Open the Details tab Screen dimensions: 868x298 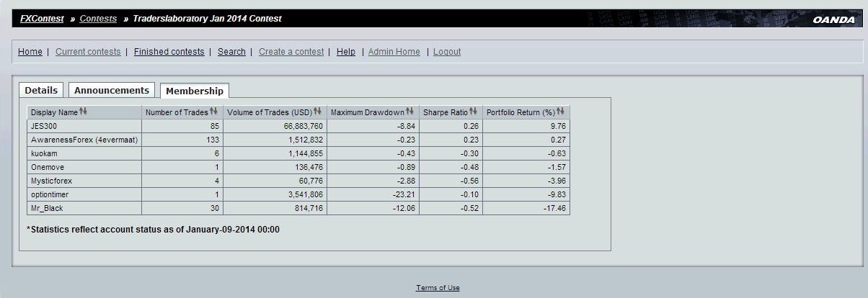(41, 90)
